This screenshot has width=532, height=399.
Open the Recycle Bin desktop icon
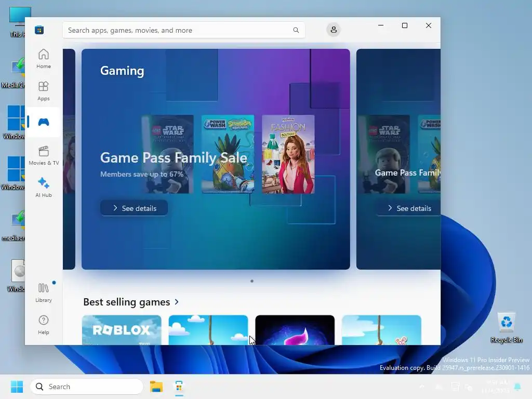(506, 327)
